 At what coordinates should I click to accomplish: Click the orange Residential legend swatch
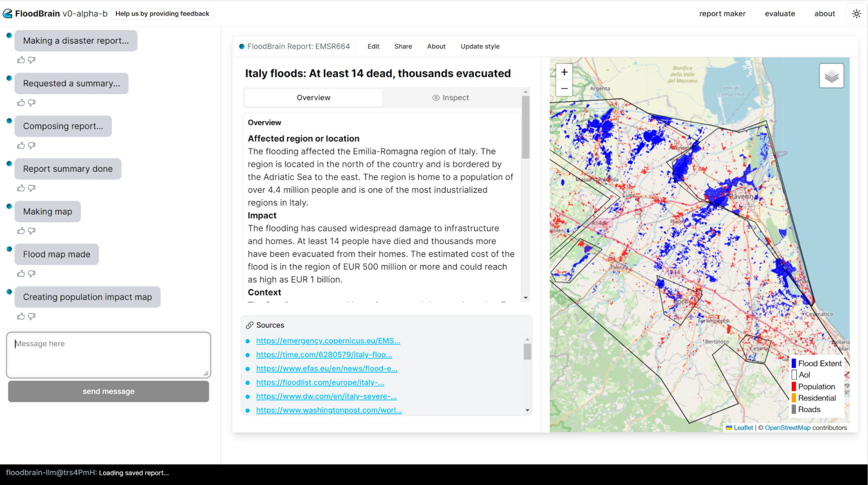(793, 398)
